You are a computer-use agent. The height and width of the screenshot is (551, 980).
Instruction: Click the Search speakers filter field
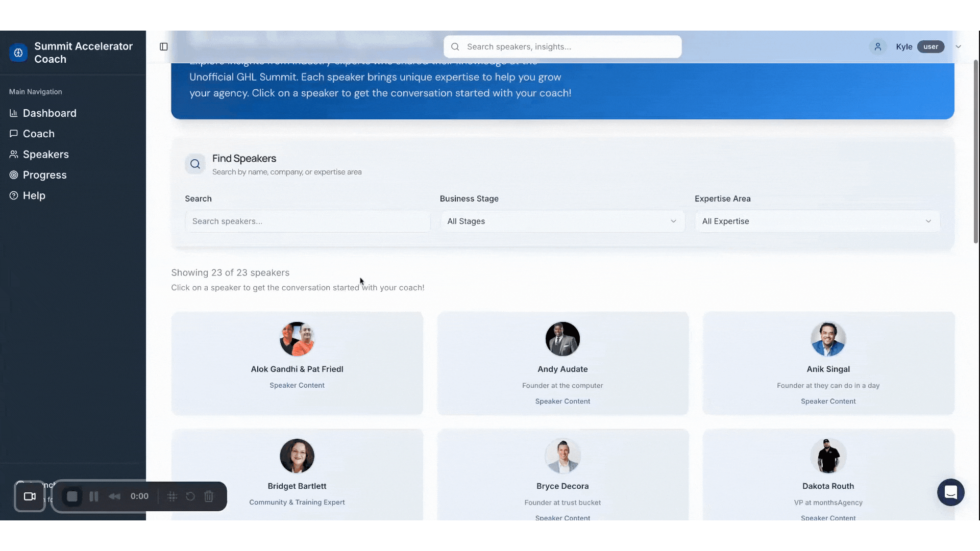tap(308, 221)
